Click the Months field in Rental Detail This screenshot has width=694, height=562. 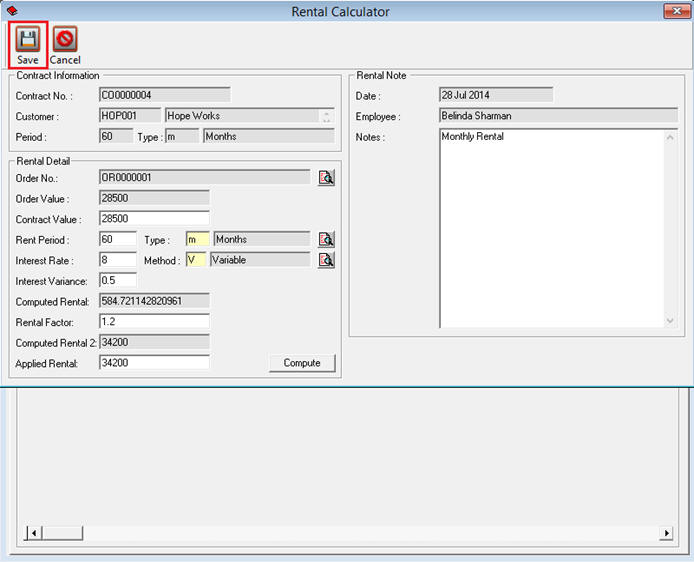pyautogui.click(x=262, y=239)
